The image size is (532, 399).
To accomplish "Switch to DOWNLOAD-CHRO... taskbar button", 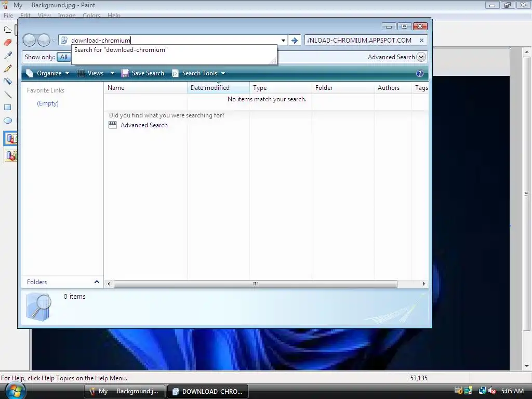I will (208, 391).
